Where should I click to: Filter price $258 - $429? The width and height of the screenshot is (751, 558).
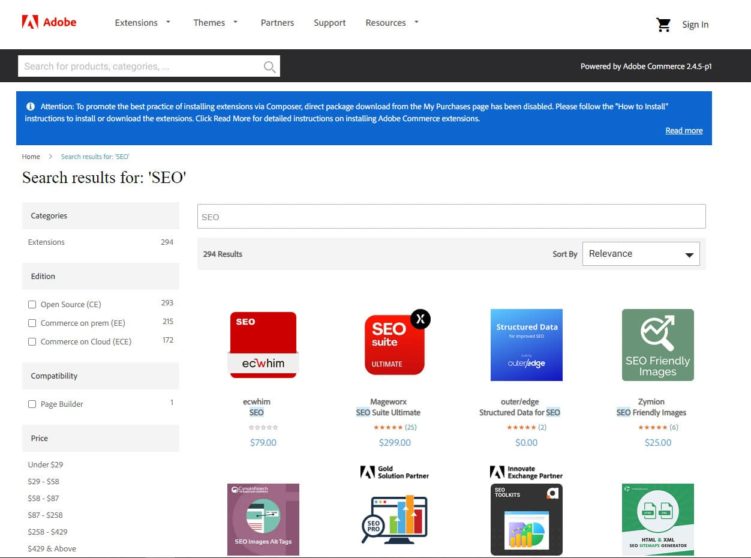coord(48,532)
